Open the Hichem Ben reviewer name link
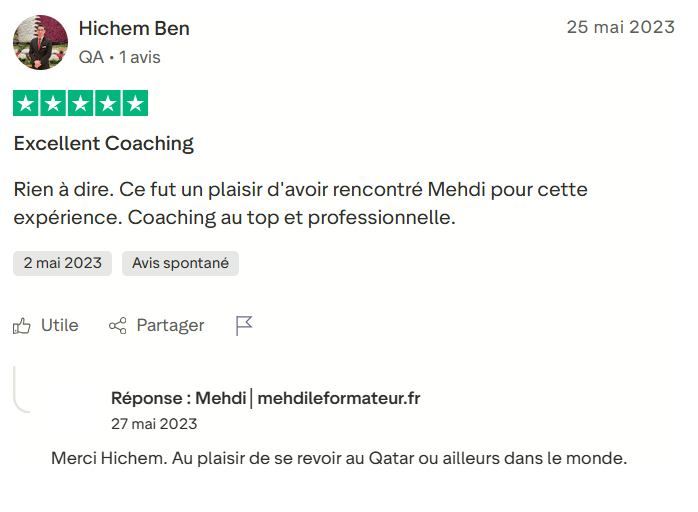 134,28
